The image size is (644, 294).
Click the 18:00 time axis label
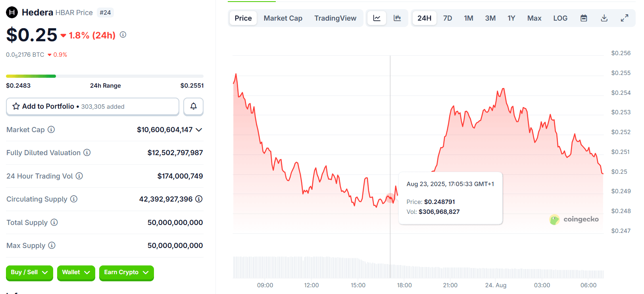tap(404, 285)
